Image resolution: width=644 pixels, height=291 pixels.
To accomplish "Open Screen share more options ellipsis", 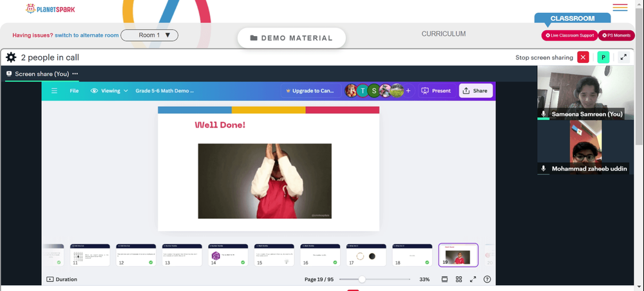I will [x=75, y=74].
